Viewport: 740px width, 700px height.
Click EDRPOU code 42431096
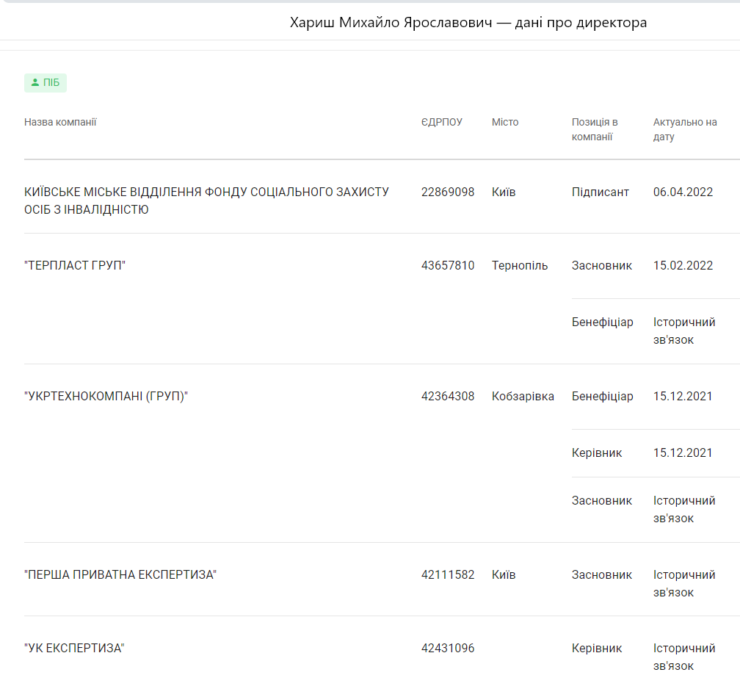point(448,649)
